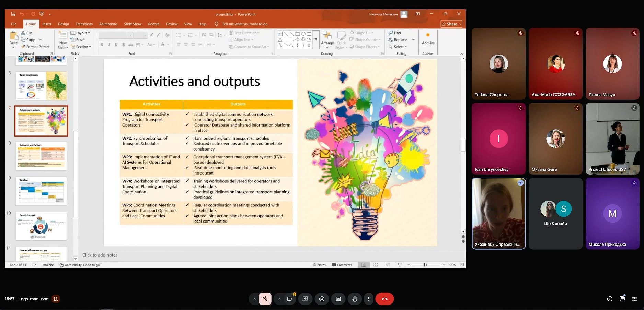The image size is (644, 310).
Task: Click the Share button in PowerPoint
Action: (451, 24)
